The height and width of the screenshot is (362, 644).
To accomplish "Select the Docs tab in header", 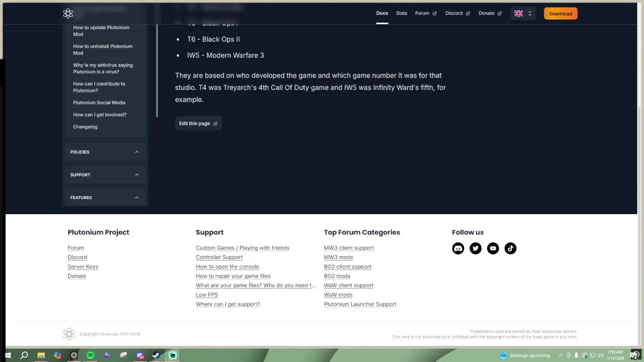I will pos(382,14).
